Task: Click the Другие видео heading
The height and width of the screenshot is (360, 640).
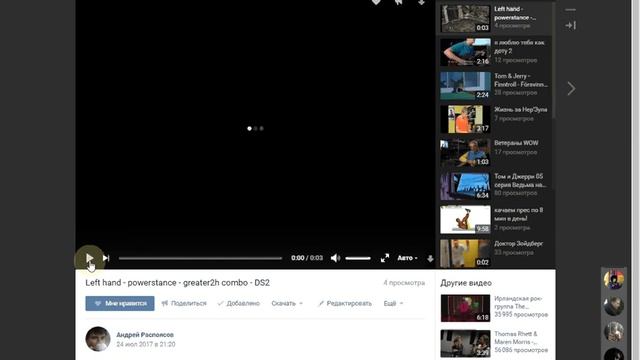Action: tap(466, 283)
